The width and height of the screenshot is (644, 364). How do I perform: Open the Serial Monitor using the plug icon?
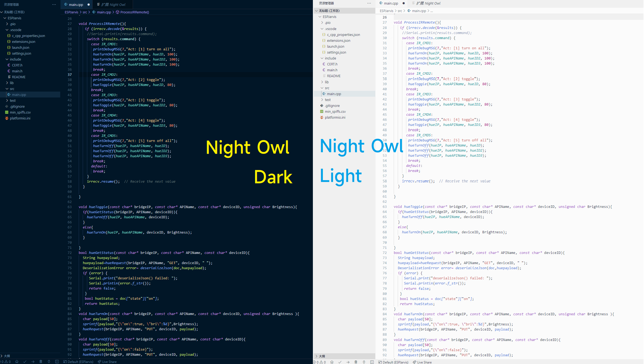(49, 362)
